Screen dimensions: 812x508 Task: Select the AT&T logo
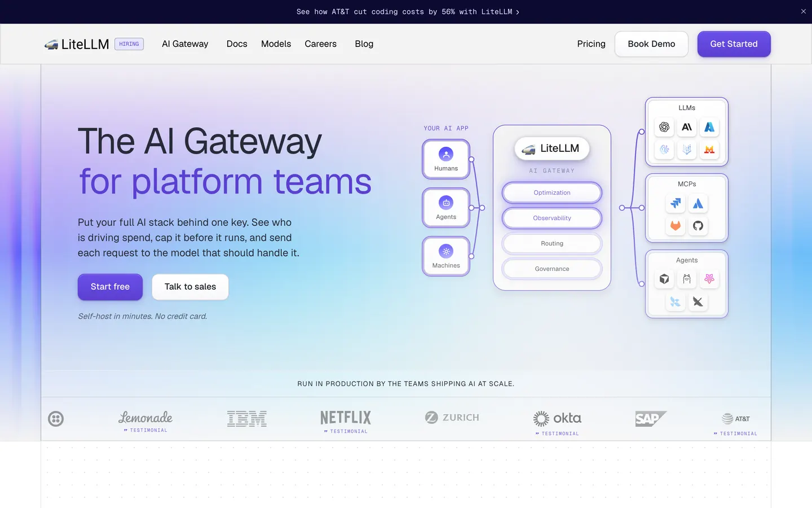click(735, 419)
